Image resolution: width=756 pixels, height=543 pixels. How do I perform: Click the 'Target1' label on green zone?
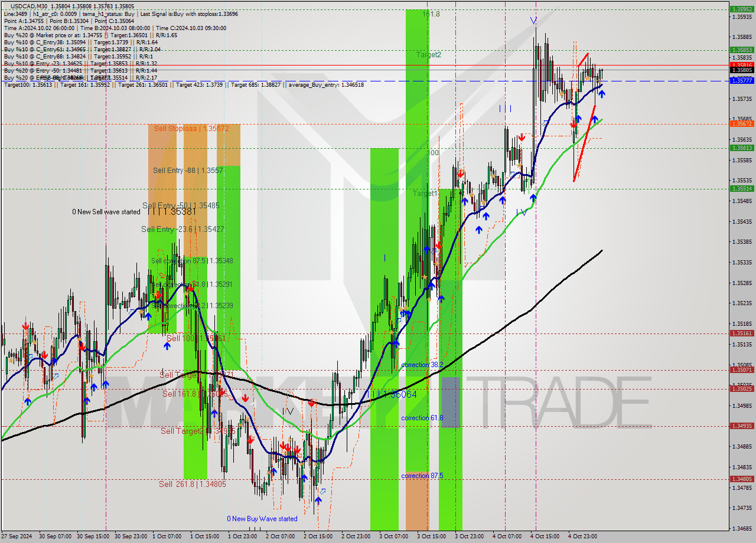[x=425, y=193]
